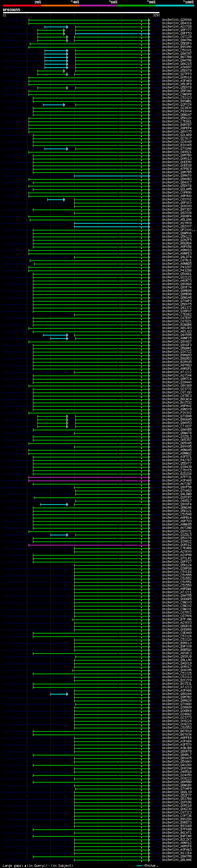197x868 pixels.
Task: Select the UniRef100_A8MSF6 entry
Action: pyautogui.click(x=177, y=846)
